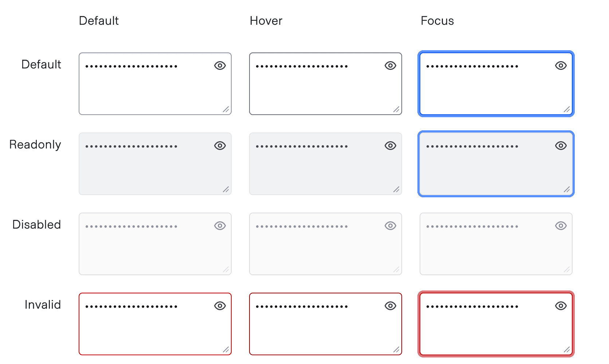The height and width of the screenshot is (364, 609).
Task: Click the eye icon in the Readonly Focus field
Action: pos(561,146)
